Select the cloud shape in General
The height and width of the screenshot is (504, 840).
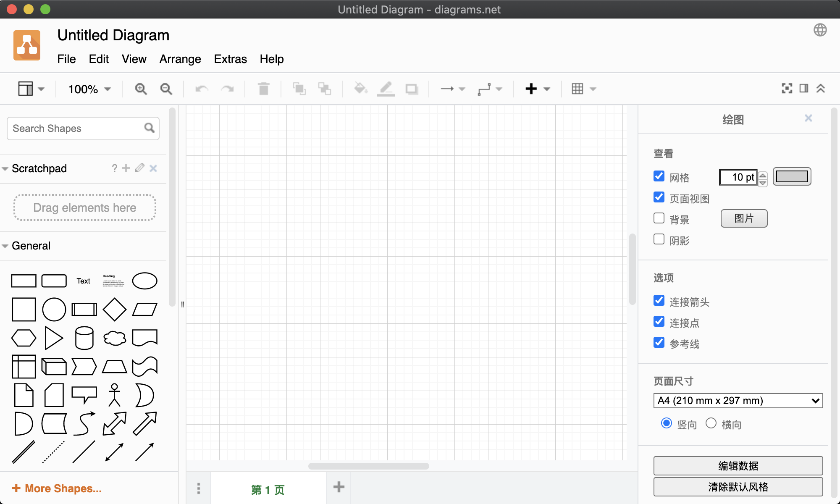(x=114, y=338)
